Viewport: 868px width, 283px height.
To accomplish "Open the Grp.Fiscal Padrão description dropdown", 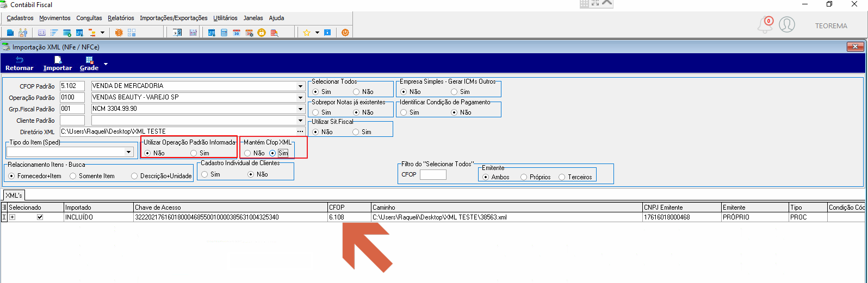I will pos(301,109).
